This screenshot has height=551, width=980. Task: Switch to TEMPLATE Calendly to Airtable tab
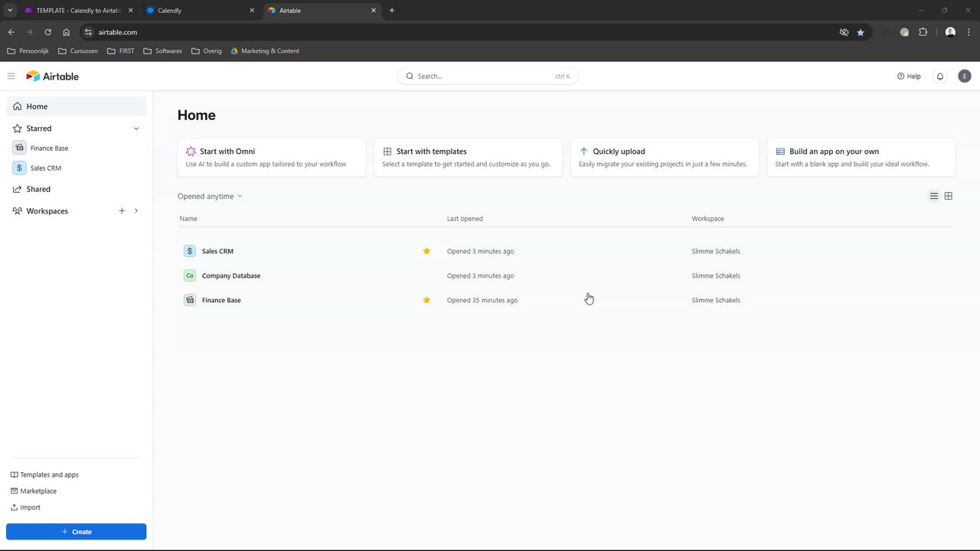click(78, 11)
